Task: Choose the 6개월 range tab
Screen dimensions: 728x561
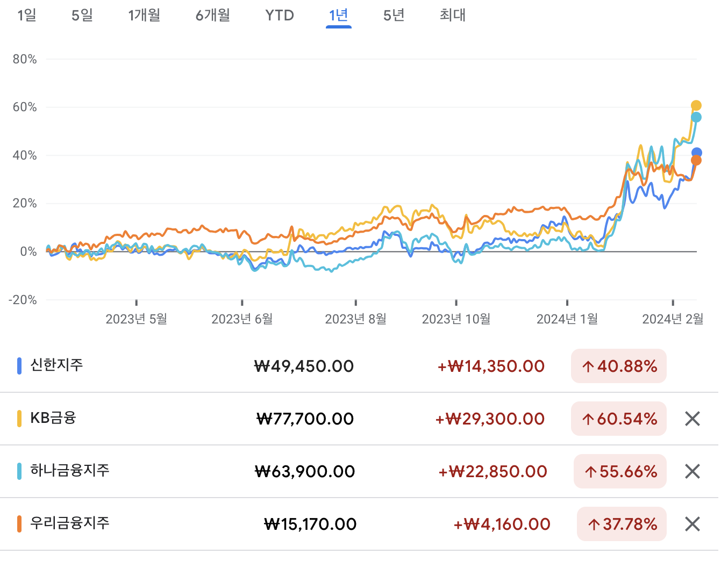Action: point(213,15)
